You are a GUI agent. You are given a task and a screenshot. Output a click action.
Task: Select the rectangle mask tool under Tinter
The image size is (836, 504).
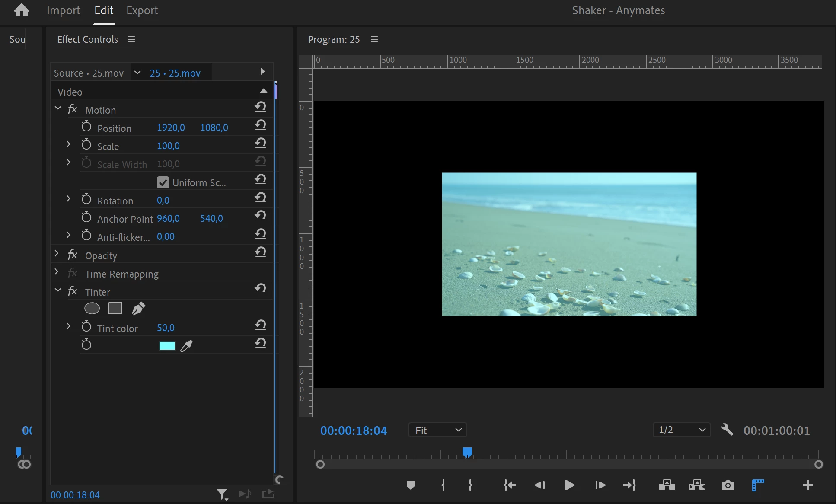click(115, 308)
